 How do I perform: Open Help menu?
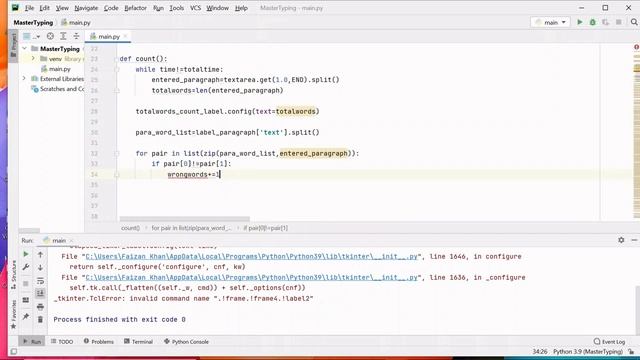241,8
